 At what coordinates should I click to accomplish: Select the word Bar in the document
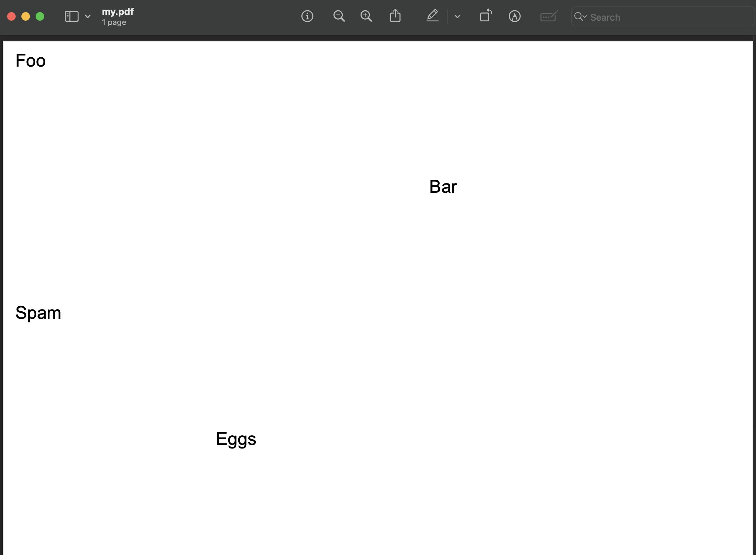pyautogui.click(x=443, y=186)
